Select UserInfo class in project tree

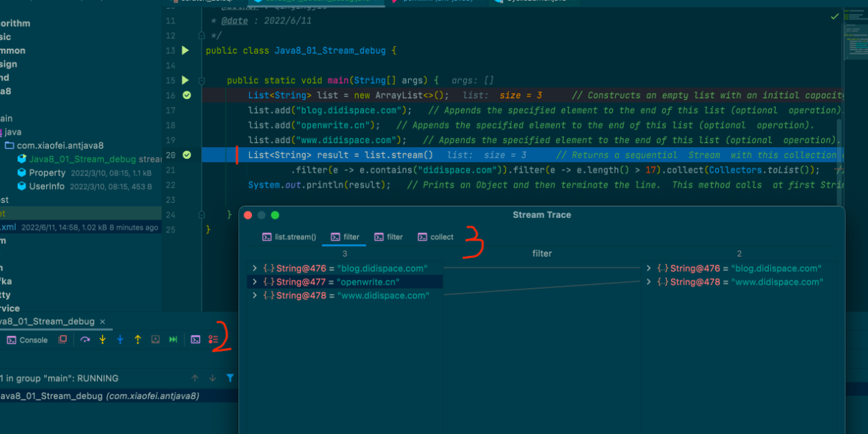(47, 186)
